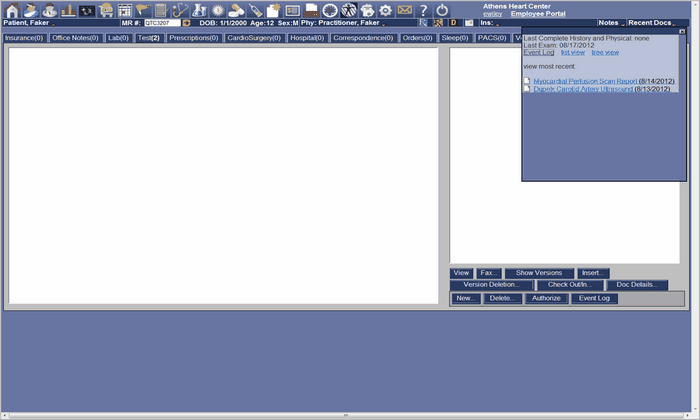Click the power/logout icon
Image resolution: width=700 pixels, height=420 pixels.
click(x=442, y=9)
